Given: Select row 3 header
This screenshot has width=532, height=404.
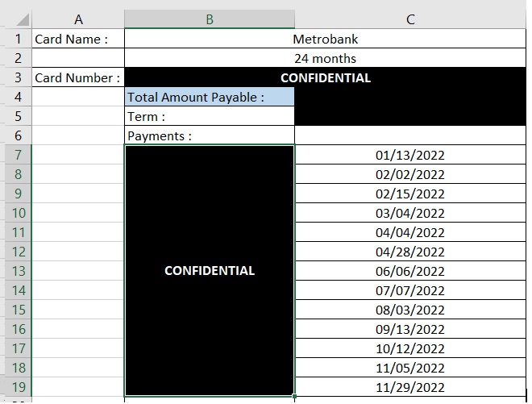Looking at the screenshot, I should pyautogui.click(x=18, y=77).
